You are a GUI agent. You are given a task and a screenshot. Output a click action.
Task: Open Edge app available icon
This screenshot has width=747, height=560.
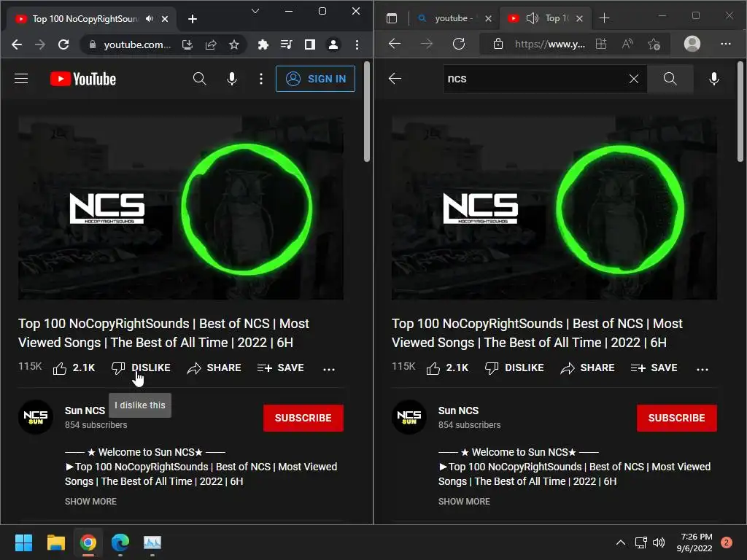tap(601, 44)
